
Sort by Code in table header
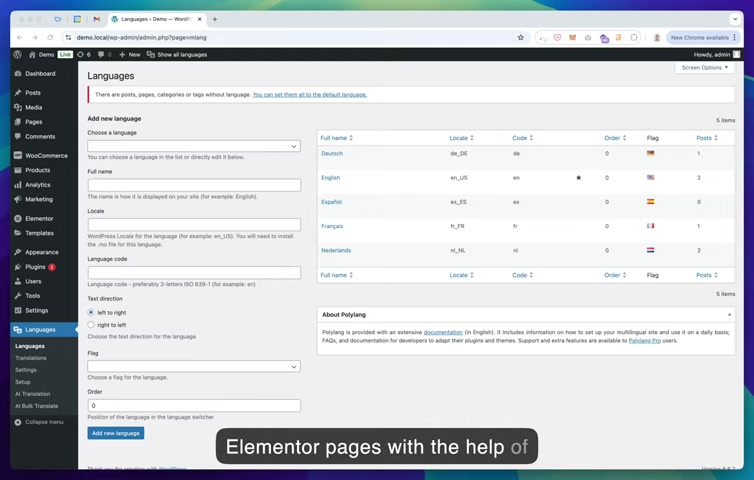click(522, 138)
